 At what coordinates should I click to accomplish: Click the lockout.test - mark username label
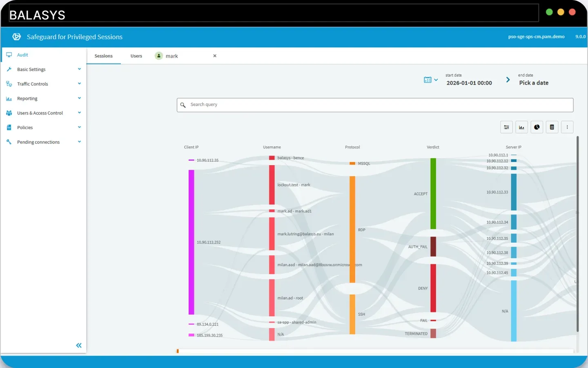(x=294, y=185)
